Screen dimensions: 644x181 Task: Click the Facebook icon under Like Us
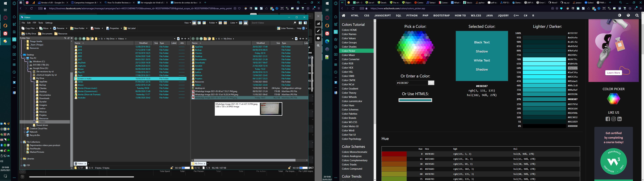point(607,119)
